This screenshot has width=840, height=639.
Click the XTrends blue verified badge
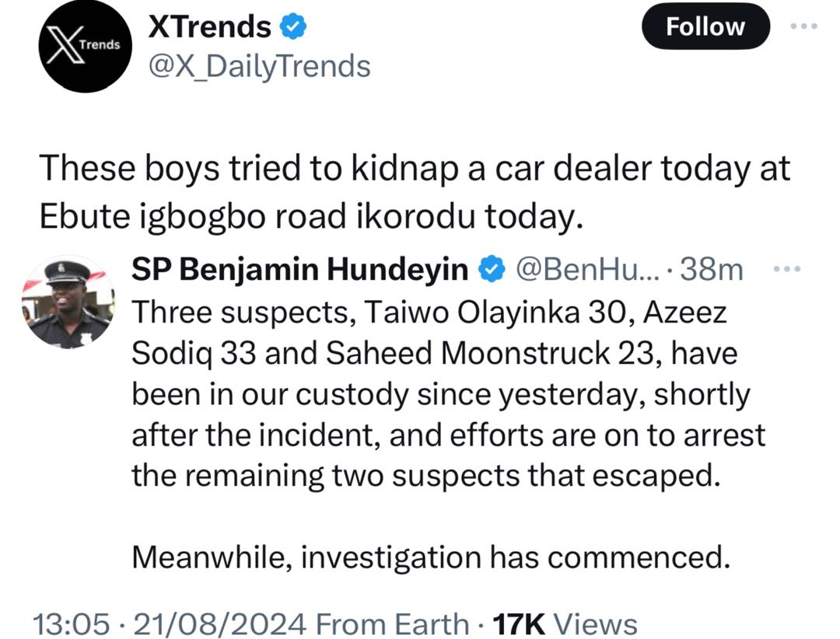293,28
